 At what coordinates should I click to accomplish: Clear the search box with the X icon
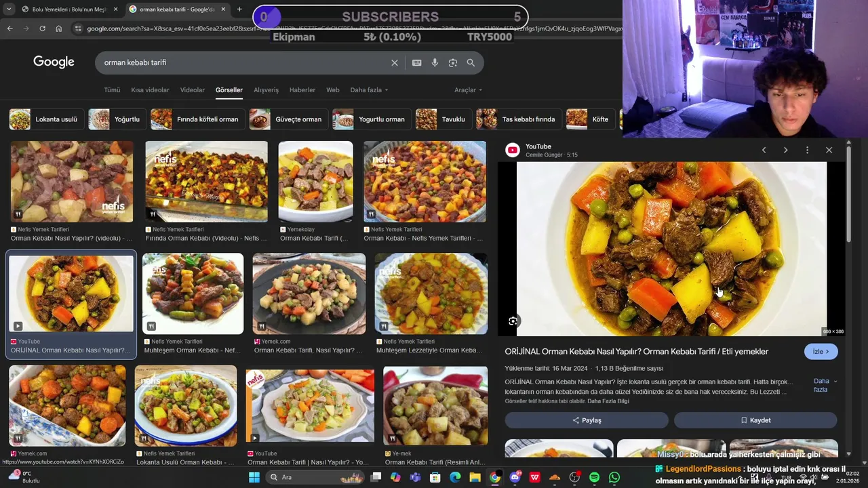tap(395, 62)
